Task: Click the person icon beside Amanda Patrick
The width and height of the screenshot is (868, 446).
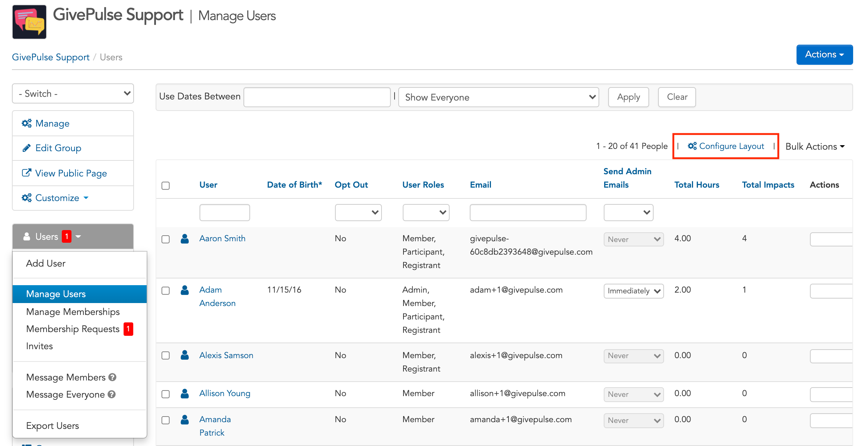Action: (185, 420)
